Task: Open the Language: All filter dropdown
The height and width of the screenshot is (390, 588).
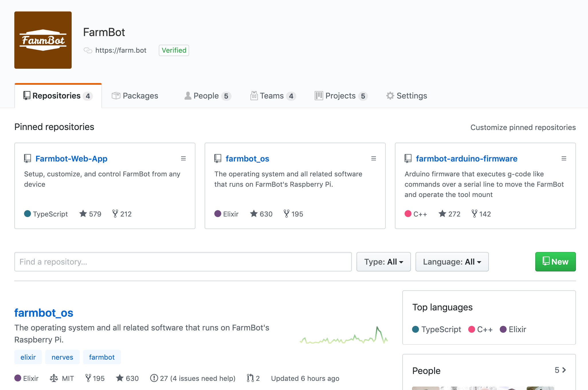Action: [452, 261]
